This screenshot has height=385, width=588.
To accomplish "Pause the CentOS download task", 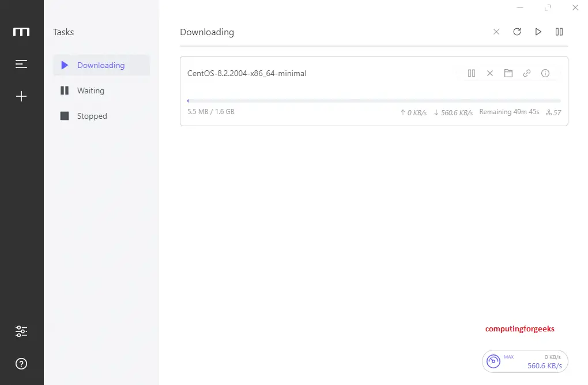I will [x=472, y=73].
